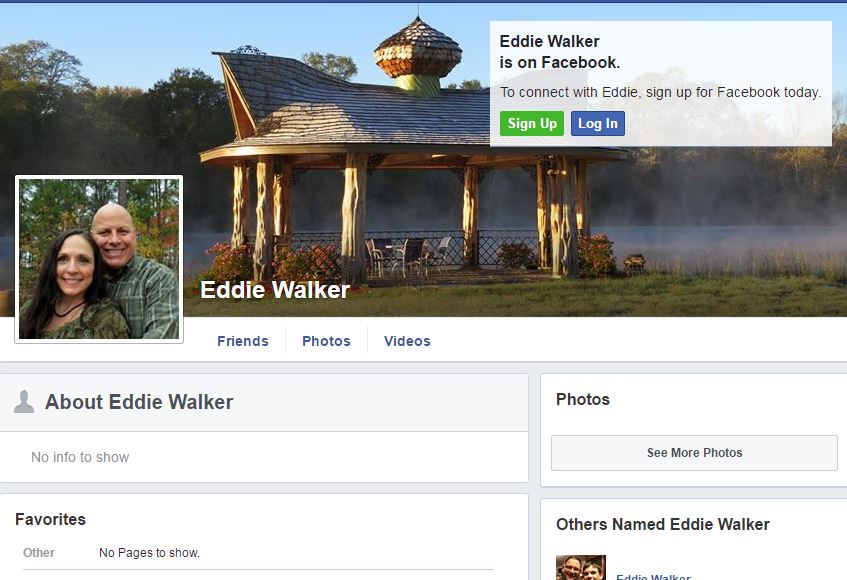Click the green Sign Up button

532,124
